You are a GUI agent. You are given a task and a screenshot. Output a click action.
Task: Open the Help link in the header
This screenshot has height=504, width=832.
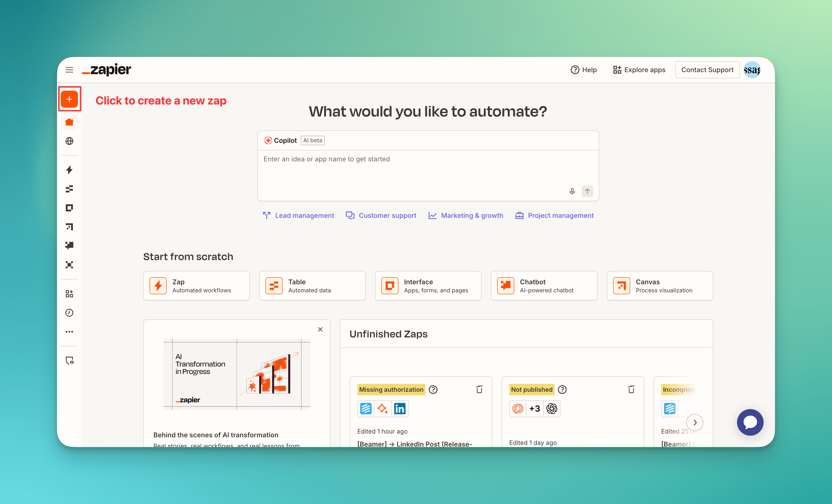(x=584, y=70)
